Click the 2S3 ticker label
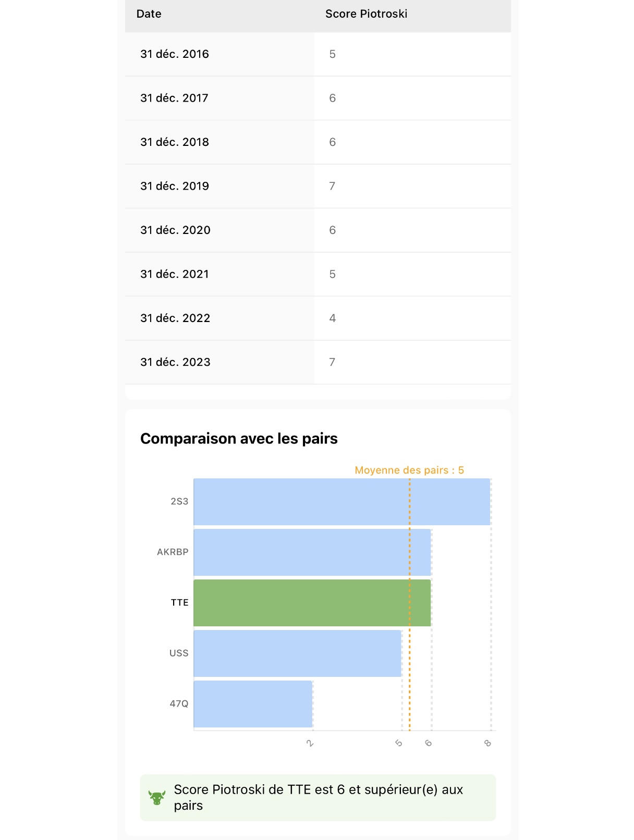The height and width of the screenshot is (840, 634). (x=179, y=501)
